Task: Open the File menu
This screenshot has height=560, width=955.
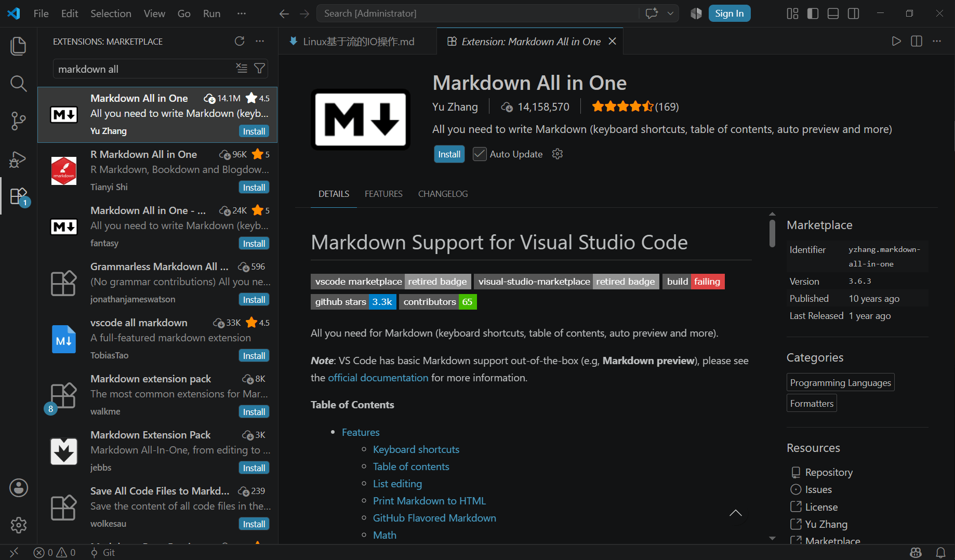Action: (x=41, y=14)
